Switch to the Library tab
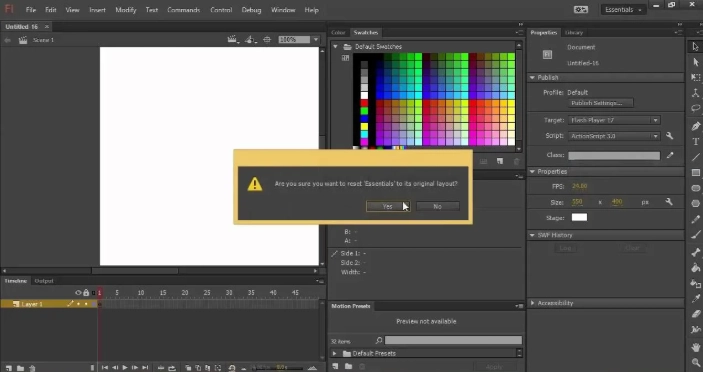The image size is (703, 372). pos(573,32)
